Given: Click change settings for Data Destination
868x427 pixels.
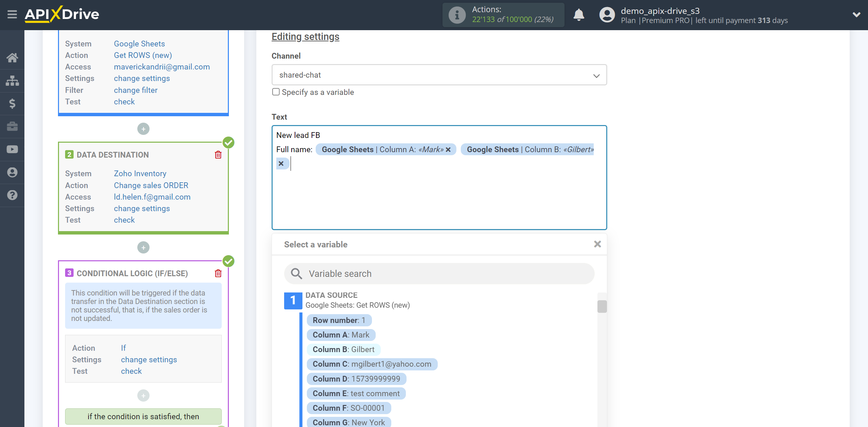Looking at the screenshot, I should click(x=142, y=208).
